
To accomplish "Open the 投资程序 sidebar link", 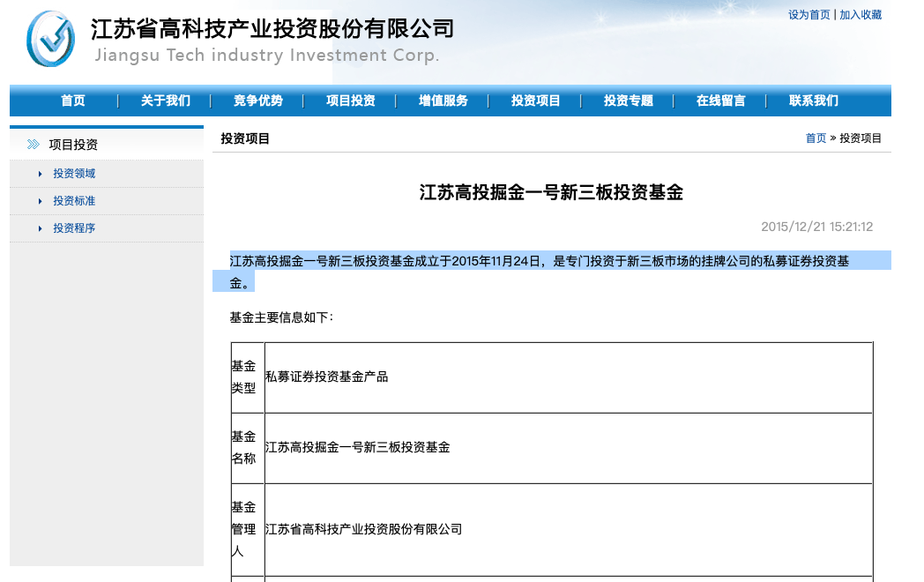I will (74, 229).
